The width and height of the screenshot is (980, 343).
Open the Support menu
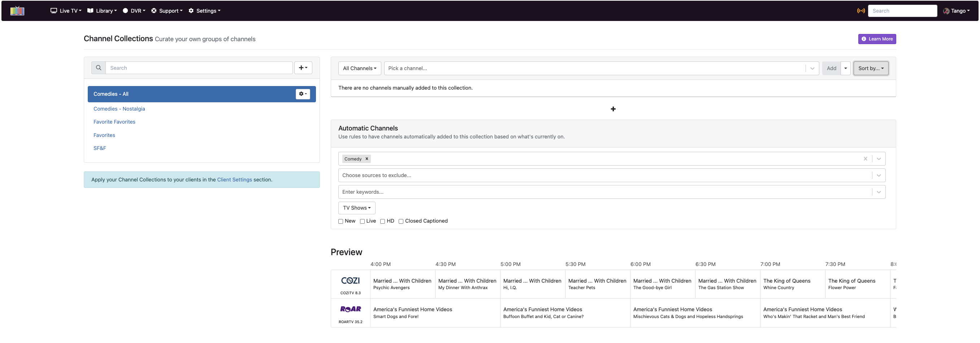pyautogui.click(x=166, y=10)
